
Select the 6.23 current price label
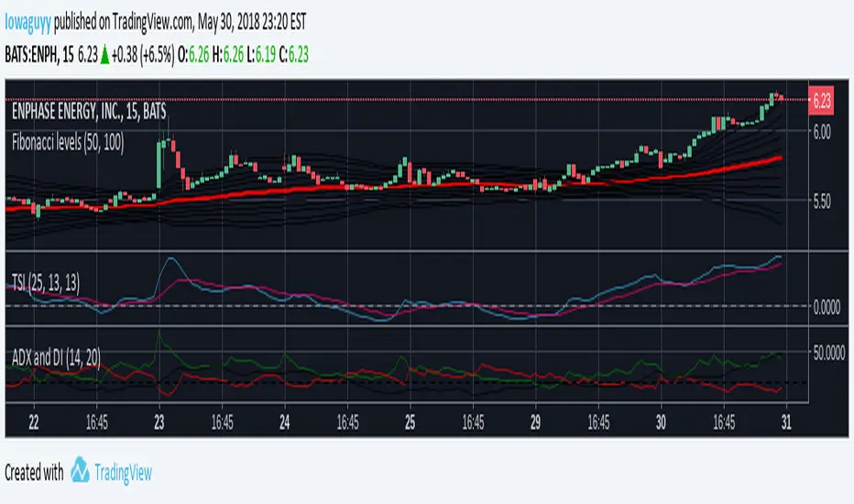pyautogui.click(x=821, y=101)
